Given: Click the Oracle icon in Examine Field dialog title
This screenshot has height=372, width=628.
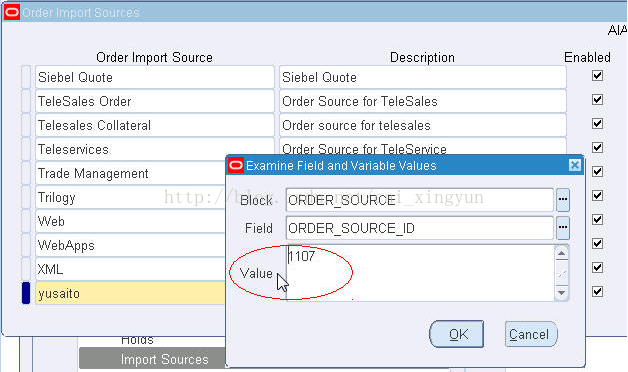Looking at the screenshot, I should point(236,165).
